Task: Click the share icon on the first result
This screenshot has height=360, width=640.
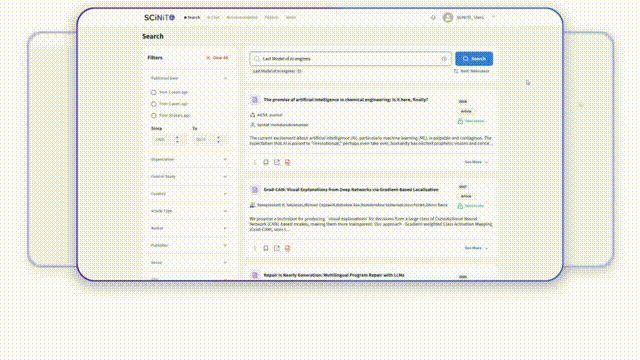Action: [x=277, y=162]
